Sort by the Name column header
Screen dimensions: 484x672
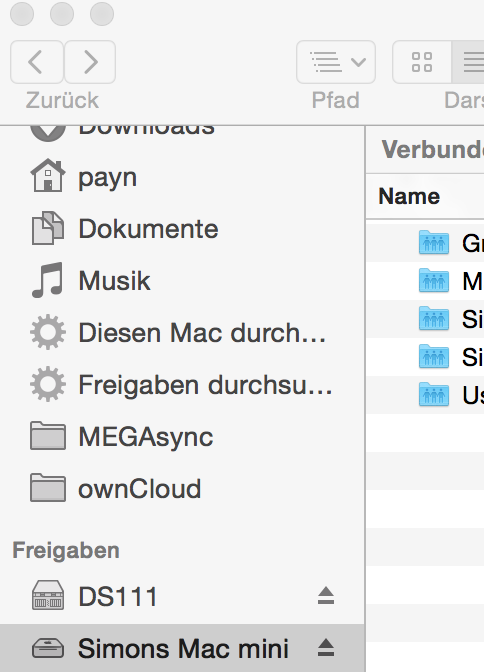409,197
